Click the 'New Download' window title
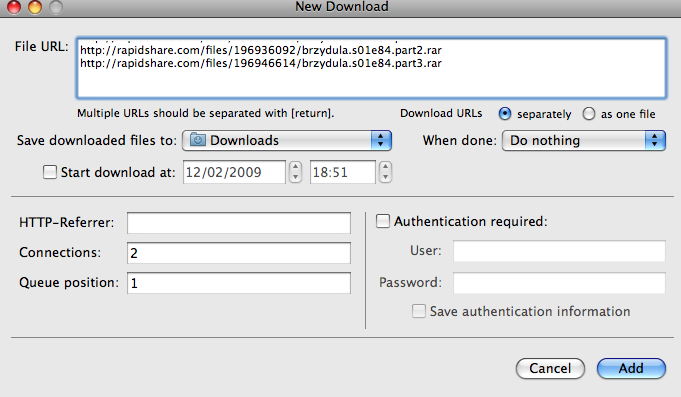 tap(342, 7)
